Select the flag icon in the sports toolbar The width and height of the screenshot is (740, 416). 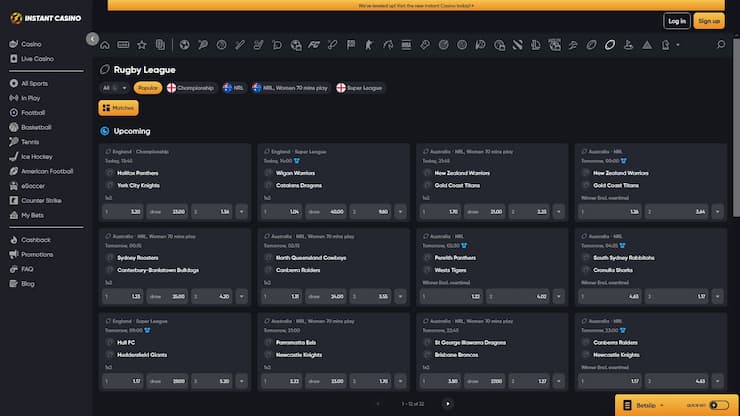(351, 45)
